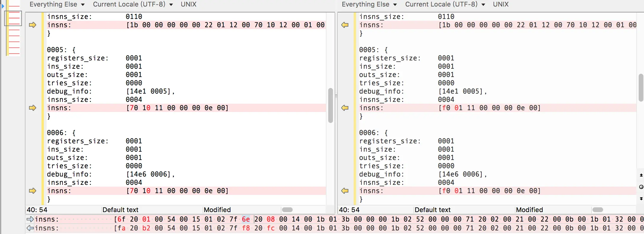Click left pane 'Default text' status entry

pos(120,210)
